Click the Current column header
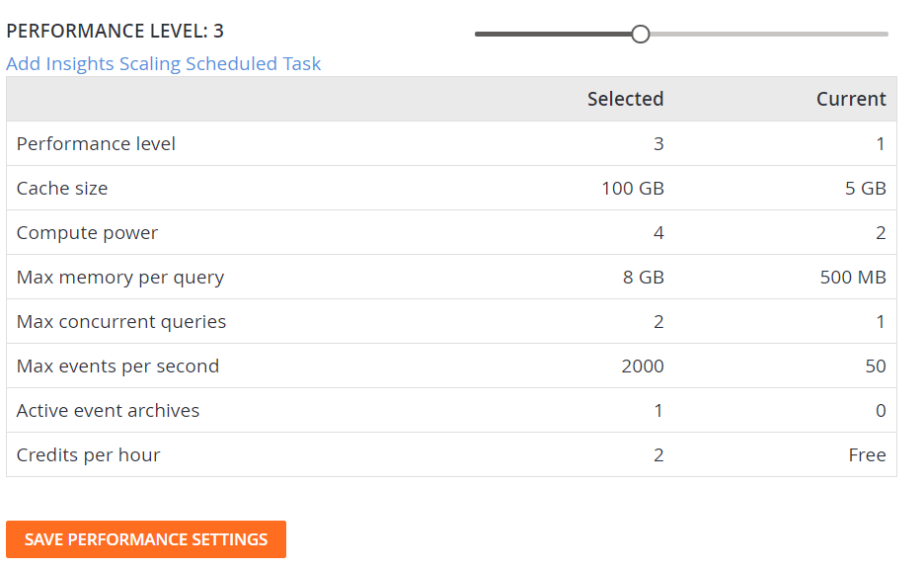Image resolution: width=924 pixels, height=570 pixels. click(x=851, y=99)
